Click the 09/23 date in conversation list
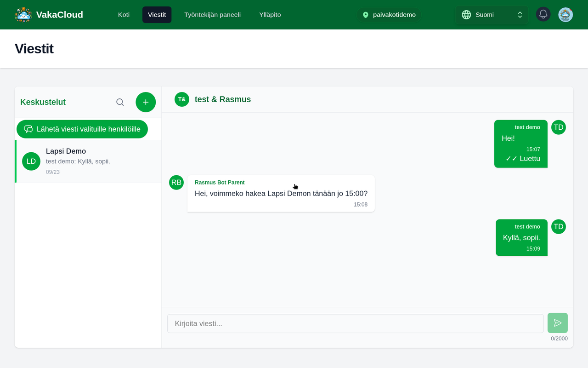Viewport: 588px width, 368px height. pyautogui.click(x=53, y=172)
